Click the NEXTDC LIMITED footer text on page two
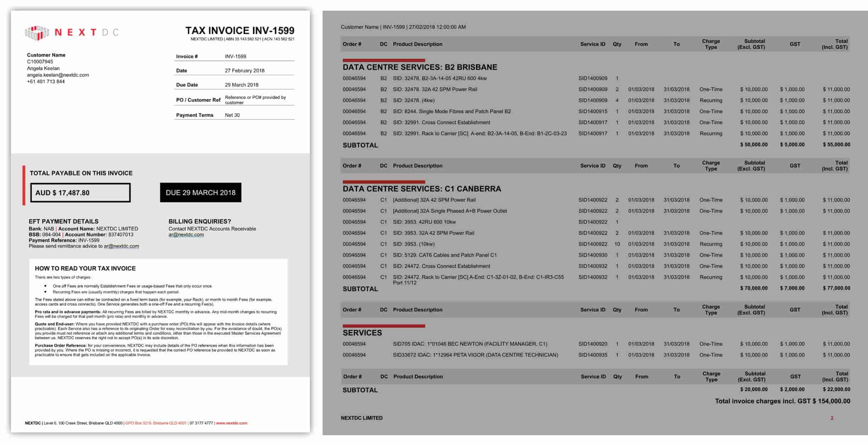 coord(362,418)
